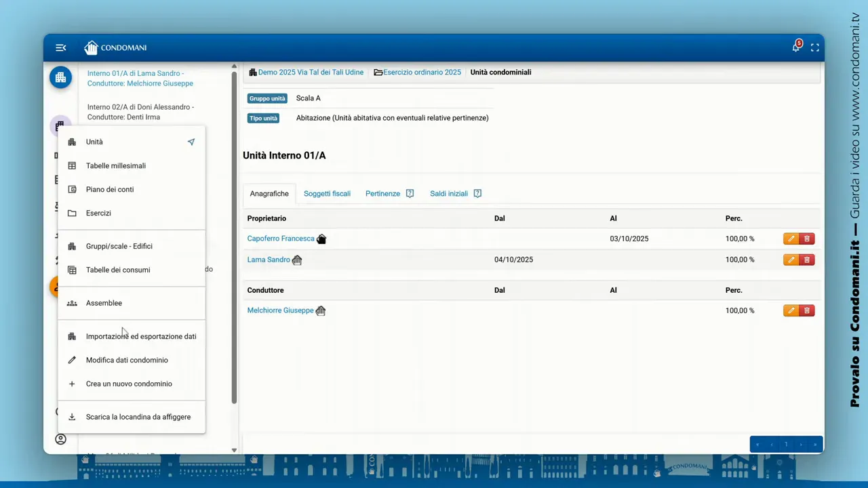The image size is (868, 488).
Task: Delete Lama Sandro owner row
Action: click(807, 260)
